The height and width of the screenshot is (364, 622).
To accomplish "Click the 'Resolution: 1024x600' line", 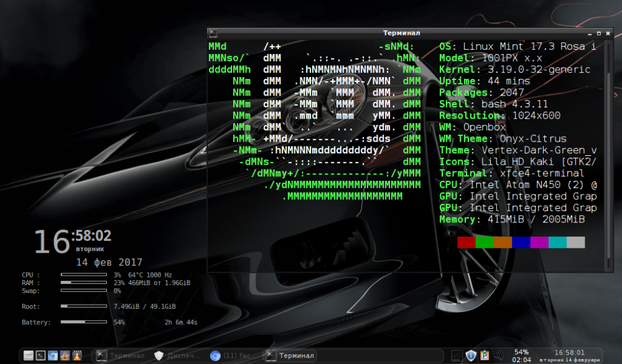I will (500, 116).
